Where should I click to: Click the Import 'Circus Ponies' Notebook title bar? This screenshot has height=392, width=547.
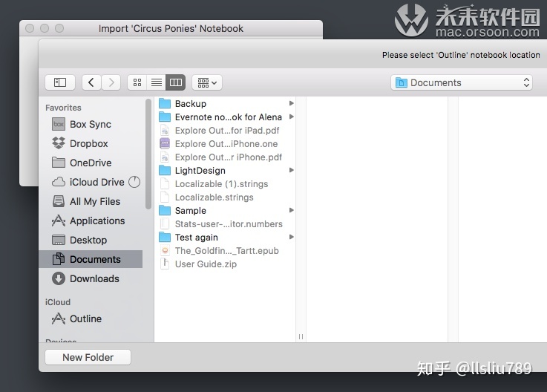point(171,29)
